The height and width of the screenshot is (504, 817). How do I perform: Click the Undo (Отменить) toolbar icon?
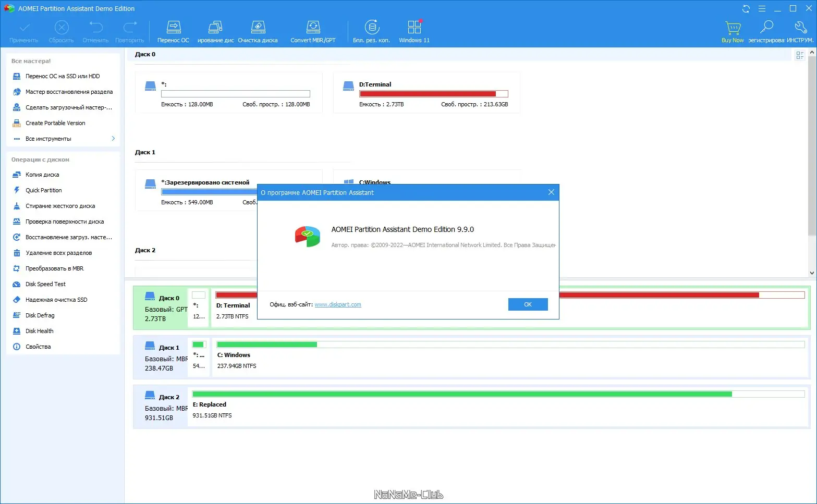(96, 28)
